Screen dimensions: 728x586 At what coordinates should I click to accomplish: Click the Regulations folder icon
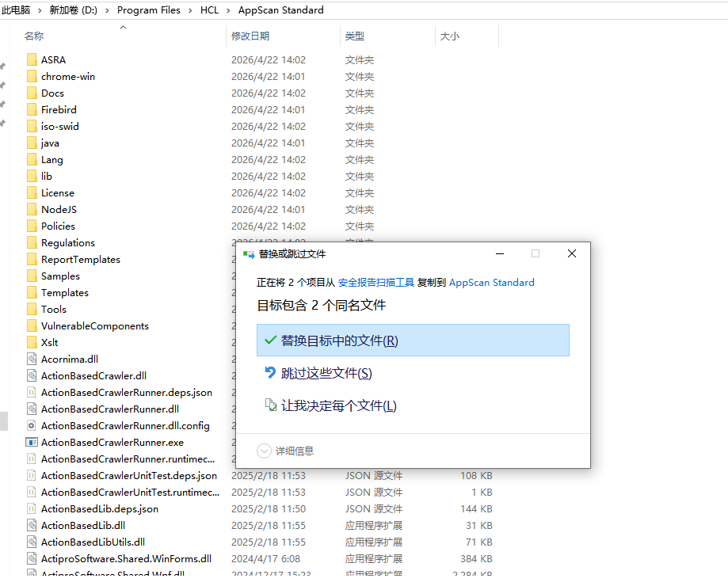32,242
